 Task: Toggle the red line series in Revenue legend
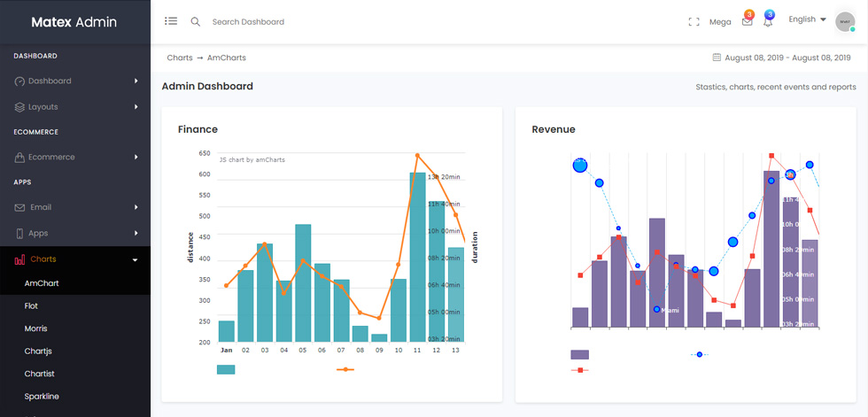pos(579,370)
